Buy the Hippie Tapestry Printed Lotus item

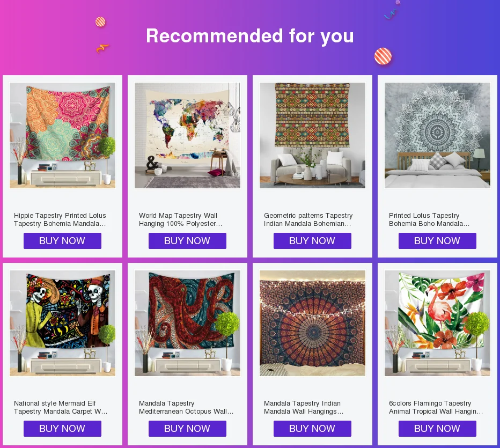[62, 241]
